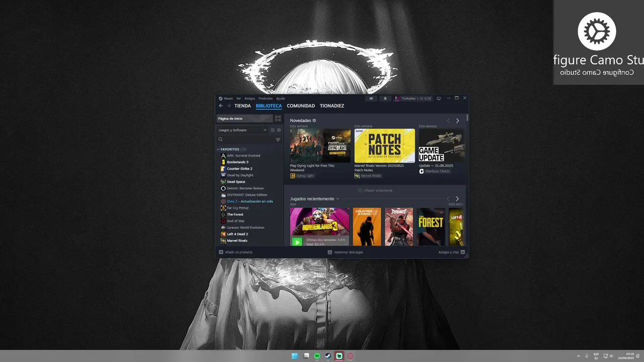Click the Steam forward navigation arrow
The height and width of the screenshot is (362, 644).
pyautogui.click(x=228, y=106)
